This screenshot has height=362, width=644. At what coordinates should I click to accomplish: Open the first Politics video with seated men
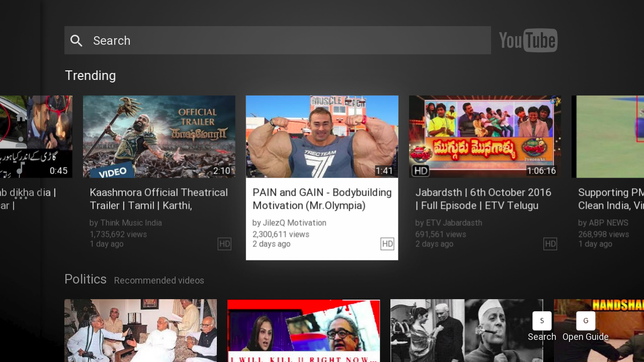click(x=140, y=330)
